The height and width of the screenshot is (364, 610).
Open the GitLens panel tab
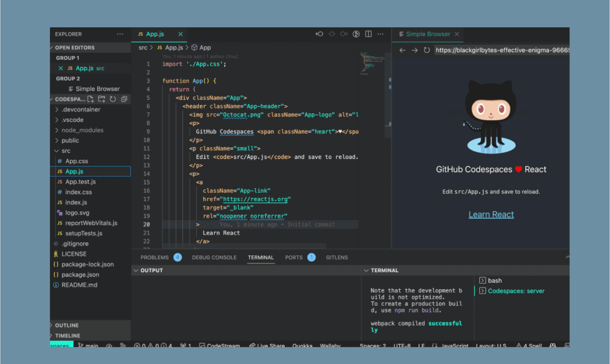tap(337, 257)
